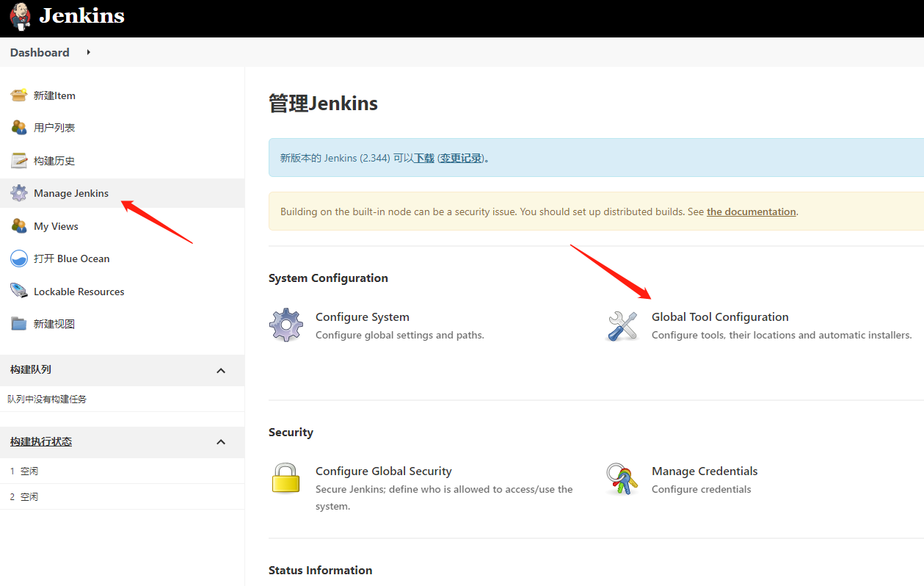
Task: Open Global Tool Configuration
Action: [720, 316]
